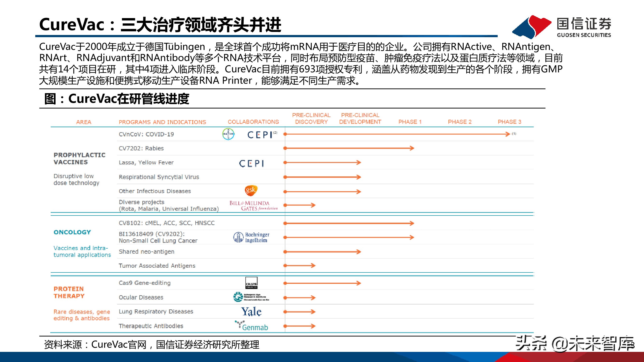The image size is (644, 362).
Task: Click the CV7202: Rabies program text
Action: coord(141,148)
